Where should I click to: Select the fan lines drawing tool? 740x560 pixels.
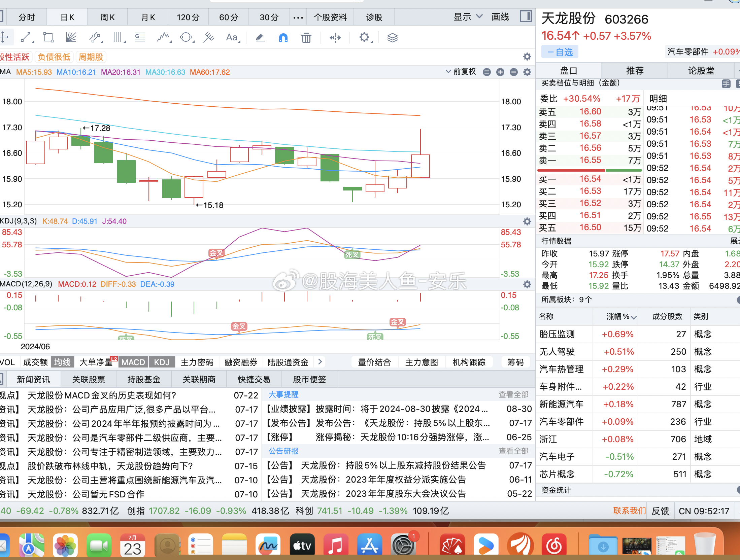coord(71,37)
